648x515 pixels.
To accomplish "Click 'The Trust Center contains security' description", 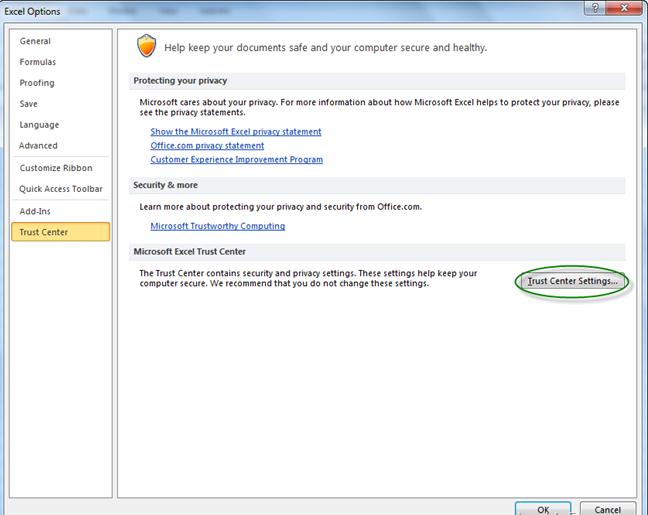I will pos(308,278).
